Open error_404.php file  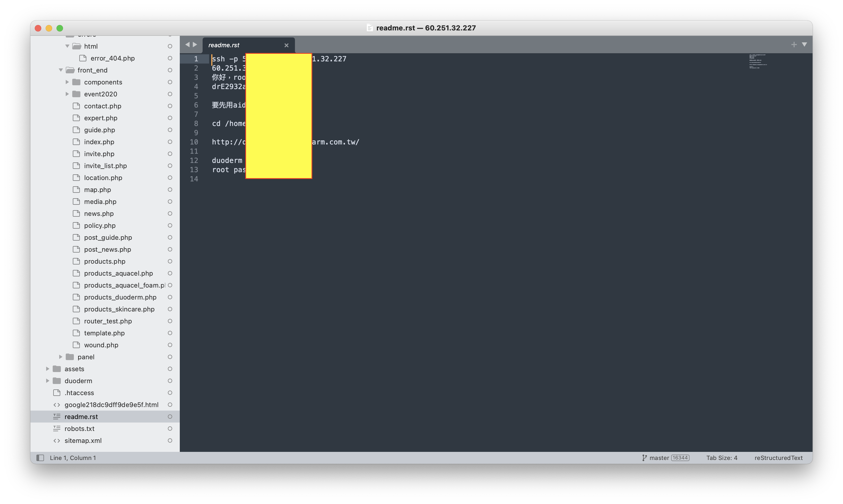112,58
